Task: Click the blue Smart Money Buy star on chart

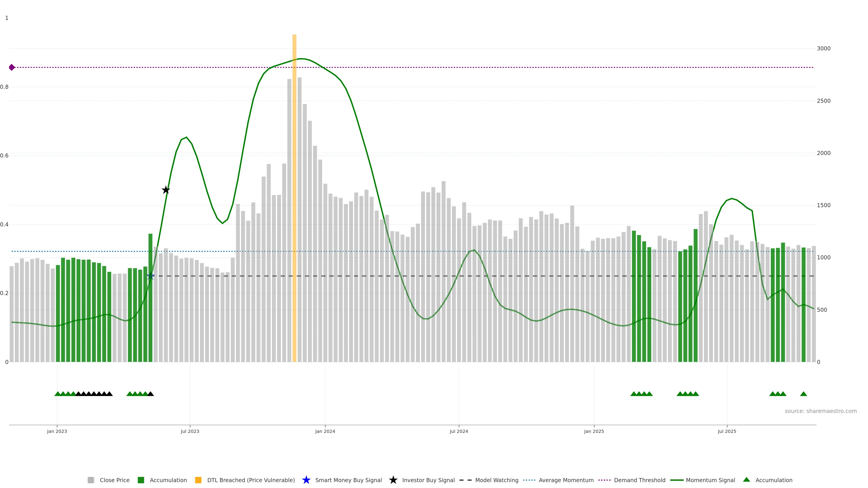Action: (151, 276)
